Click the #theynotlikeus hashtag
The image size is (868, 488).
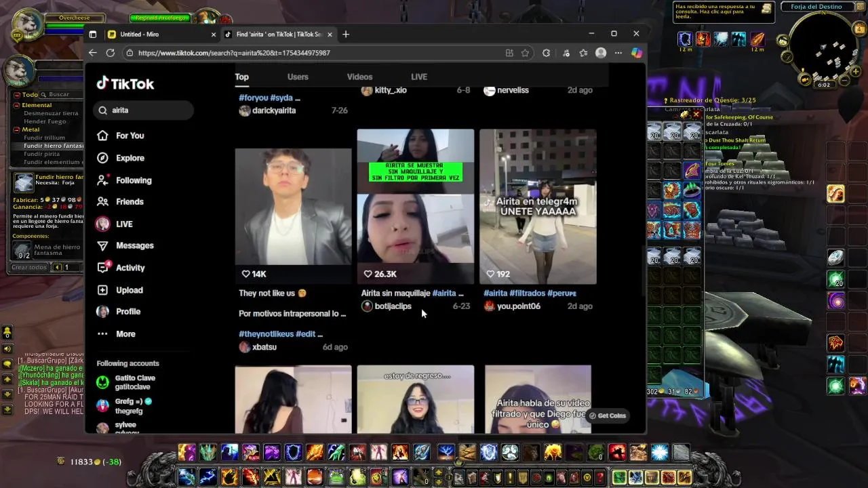(265, 334)
